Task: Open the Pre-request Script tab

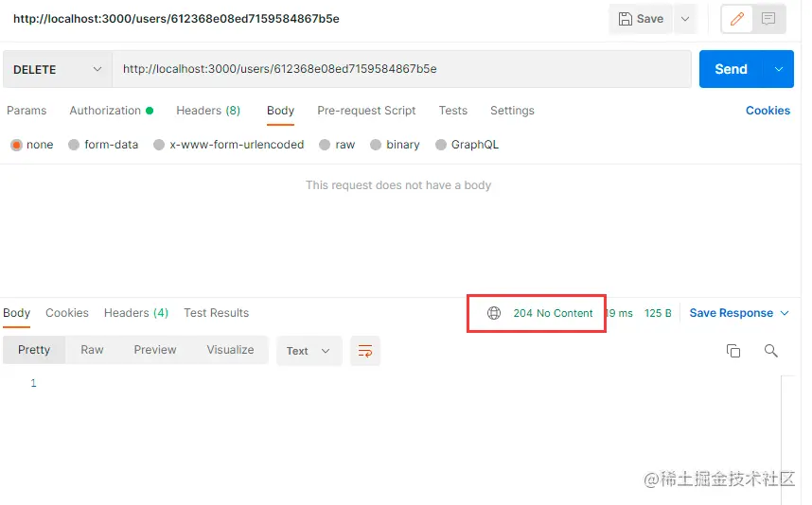Action: 366,111
